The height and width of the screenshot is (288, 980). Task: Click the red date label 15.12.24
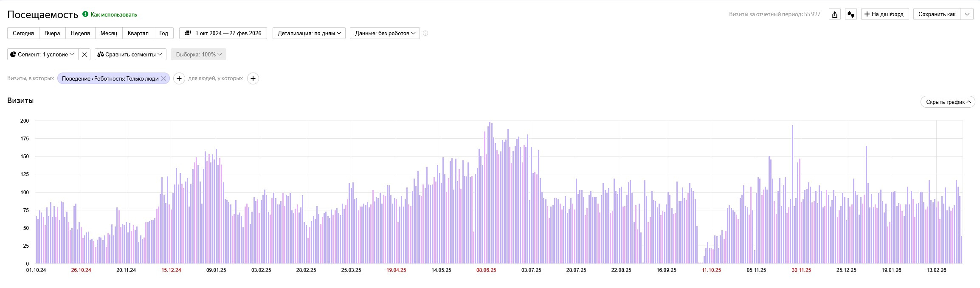pyautogui.click(x=171, y=270)
